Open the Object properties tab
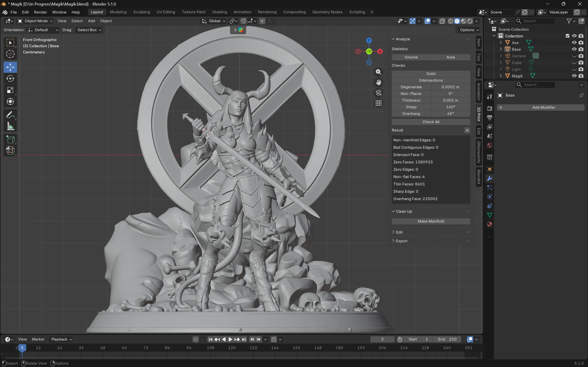The height and width of the screenshot is (367, 588). [489, 169]
